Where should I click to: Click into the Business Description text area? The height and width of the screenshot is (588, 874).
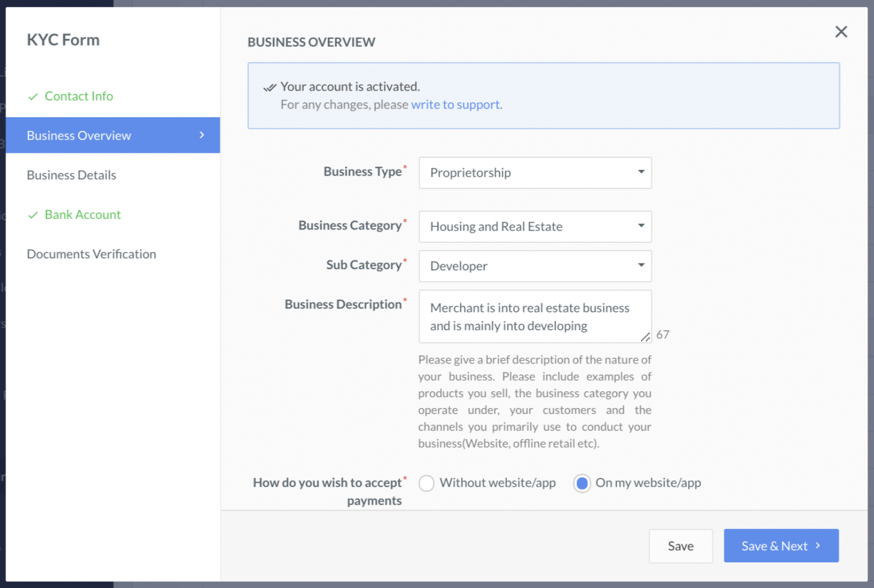point(535,316)
